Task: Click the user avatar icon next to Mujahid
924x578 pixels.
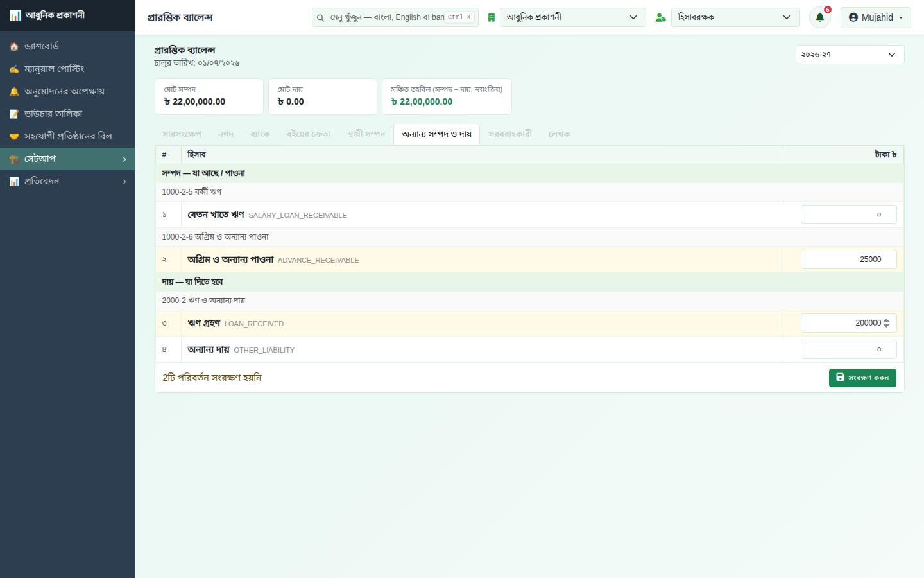Action: (853, 17)
